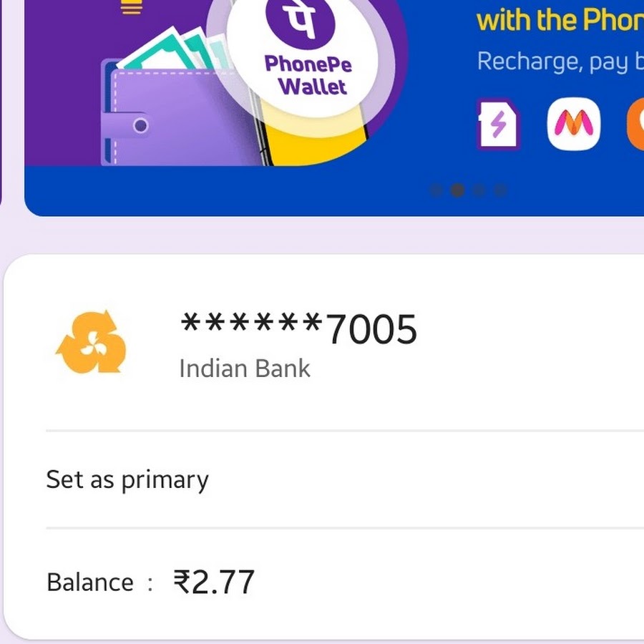Select the fourth carousel page dot
Viewport: 644px width, 644px height.
pyautogui.click(x=500, y=190)
